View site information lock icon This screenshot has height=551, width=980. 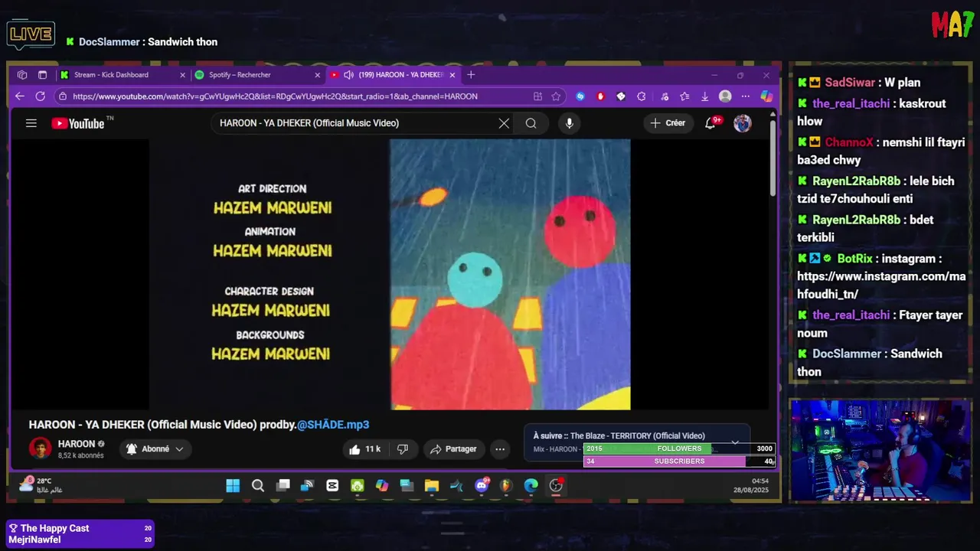pyautogui.click(x=63, y=96)
